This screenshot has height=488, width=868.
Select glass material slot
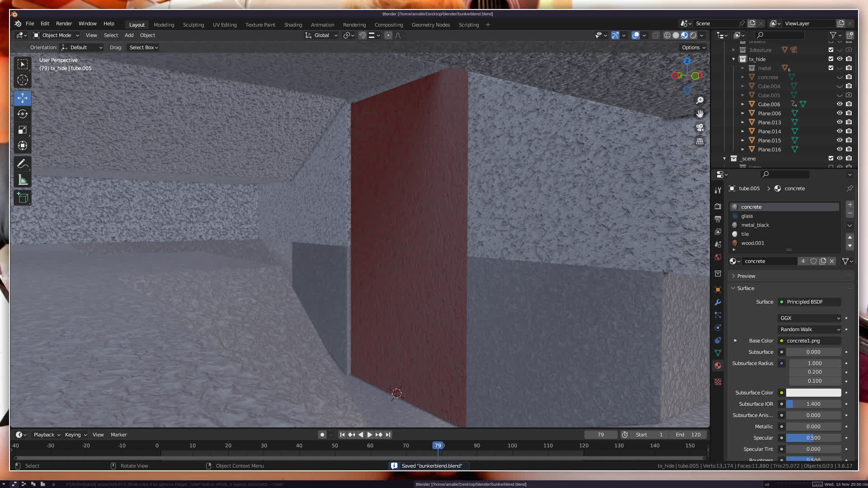747,216
